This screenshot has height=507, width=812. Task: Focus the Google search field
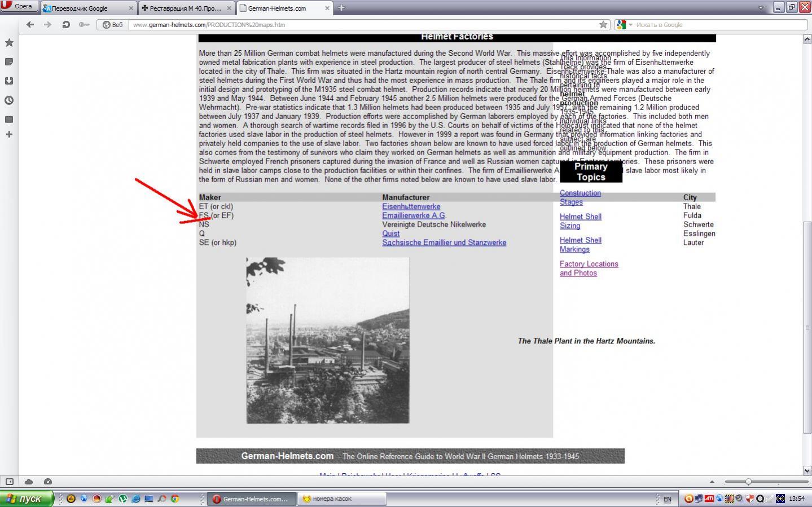[x=720, y=25]
